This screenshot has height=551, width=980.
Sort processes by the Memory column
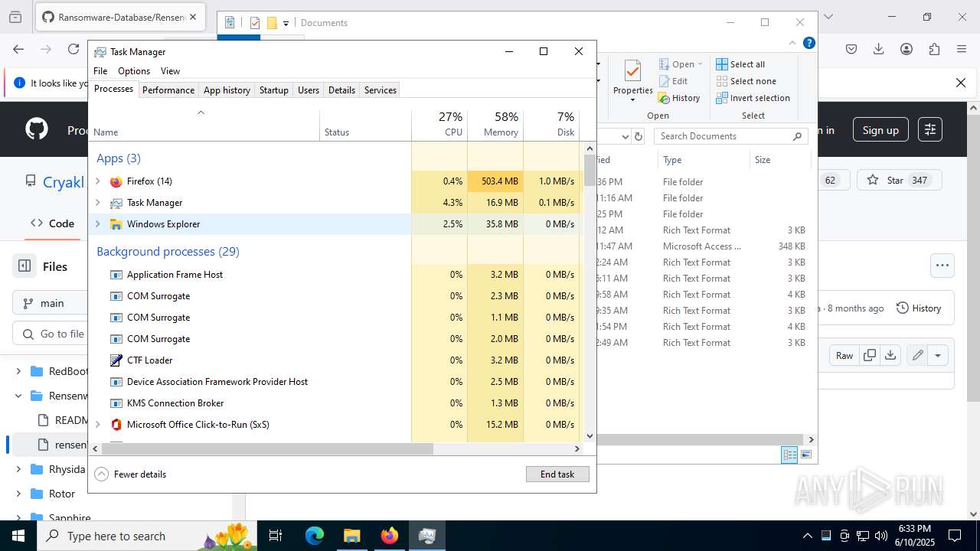click(495, 125)
